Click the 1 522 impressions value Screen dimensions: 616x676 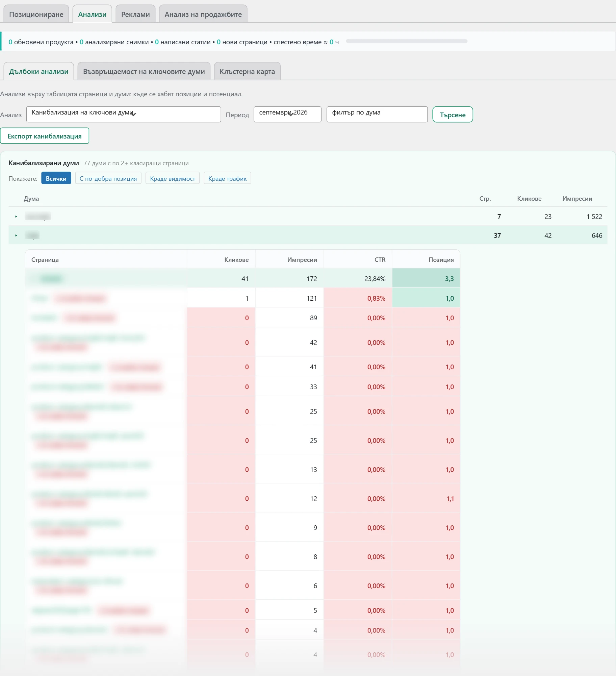pos(594,217)
